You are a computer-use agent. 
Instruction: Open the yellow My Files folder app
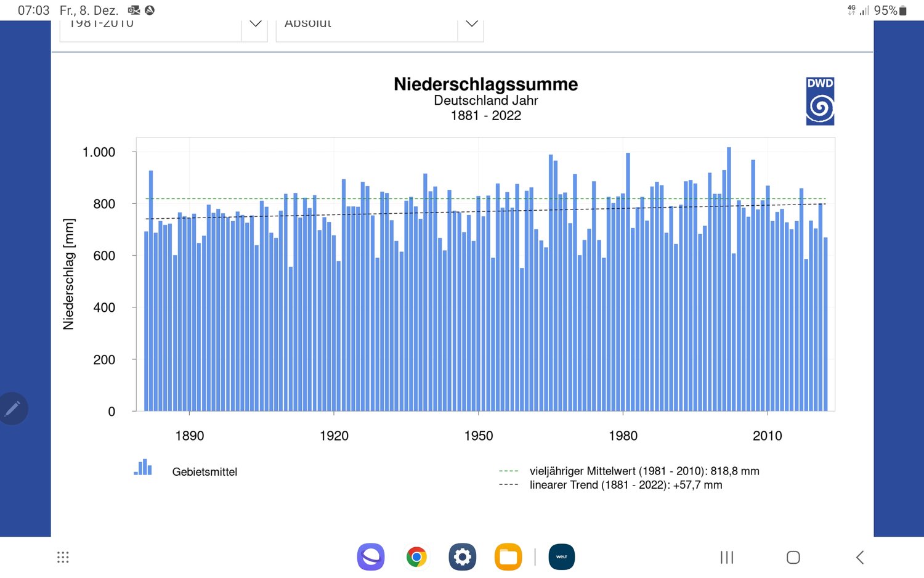pyautogui.click(x=508, y=557)
